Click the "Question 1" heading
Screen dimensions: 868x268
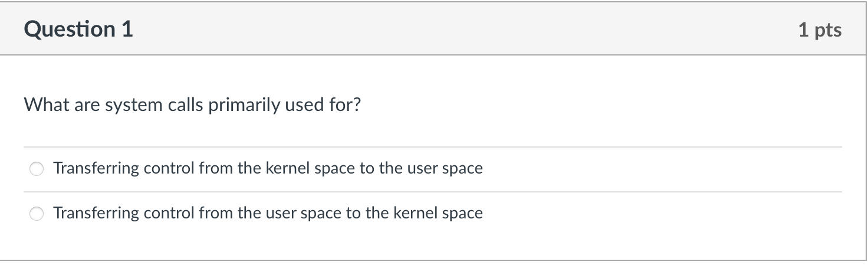(x=78, y=29)
